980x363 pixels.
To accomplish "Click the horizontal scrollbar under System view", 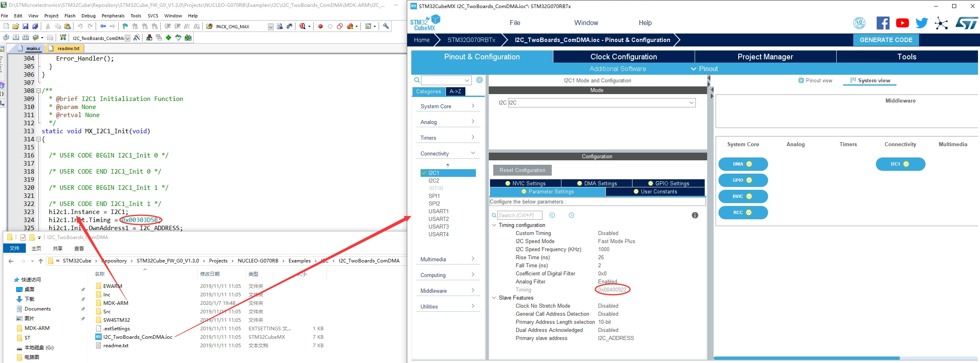I will pyautogui.click(x=806, y=358).
